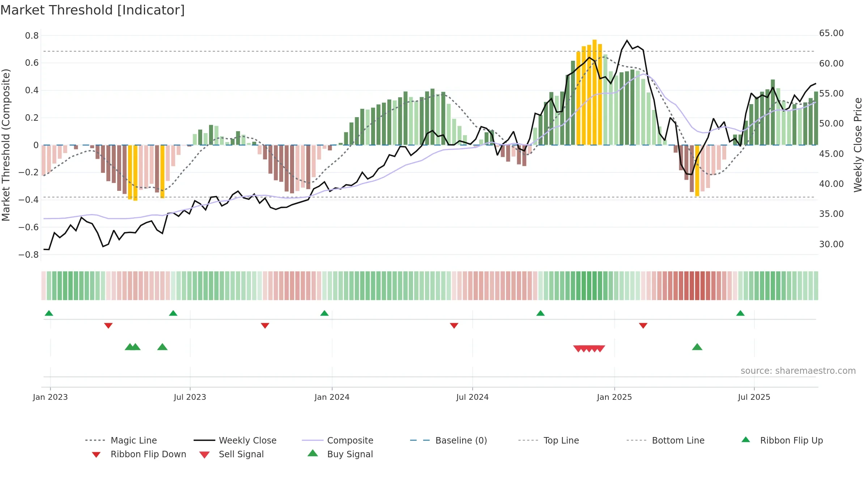Toggle Magic Line legend entry
Screen dimensions: 868x488
point(121,440)
